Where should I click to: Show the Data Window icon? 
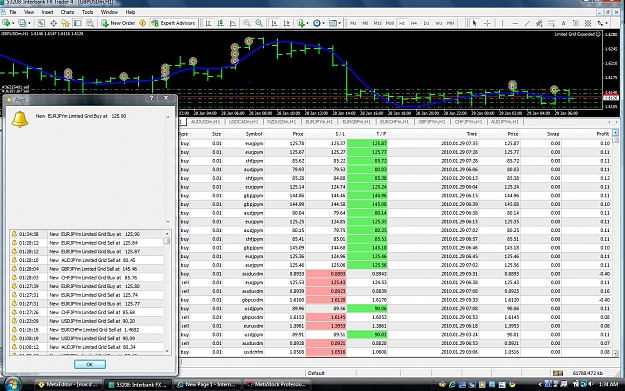[53, 23]
